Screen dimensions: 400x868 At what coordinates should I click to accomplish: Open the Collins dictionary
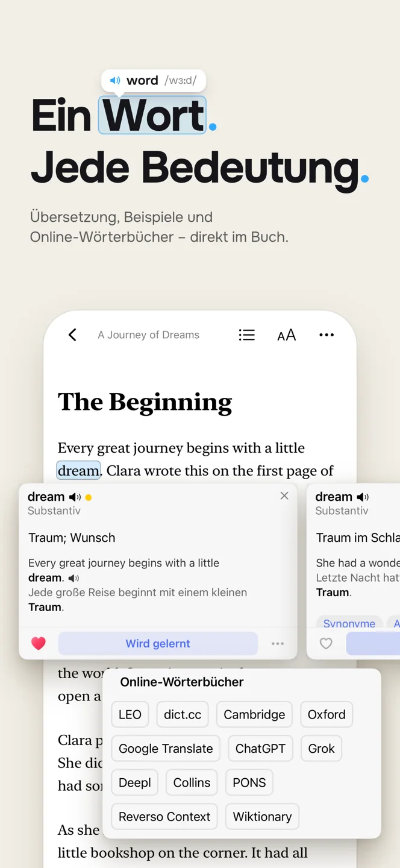192,782
